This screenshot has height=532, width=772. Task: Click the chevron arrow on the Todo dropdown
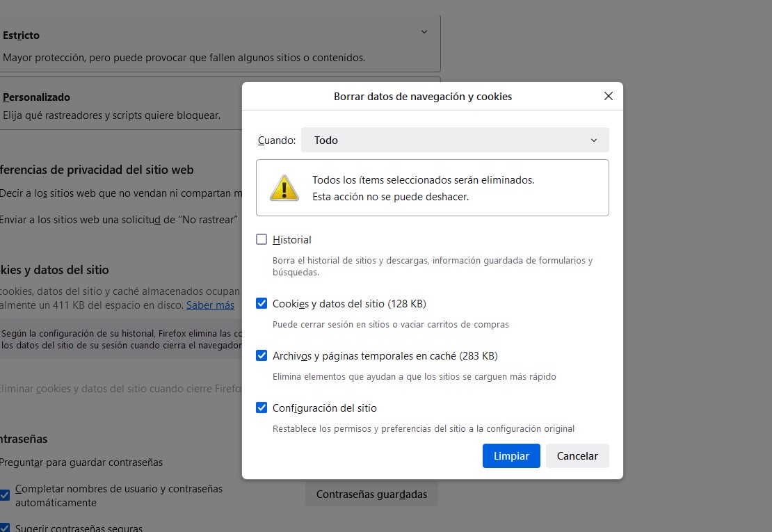pos(595,140)
